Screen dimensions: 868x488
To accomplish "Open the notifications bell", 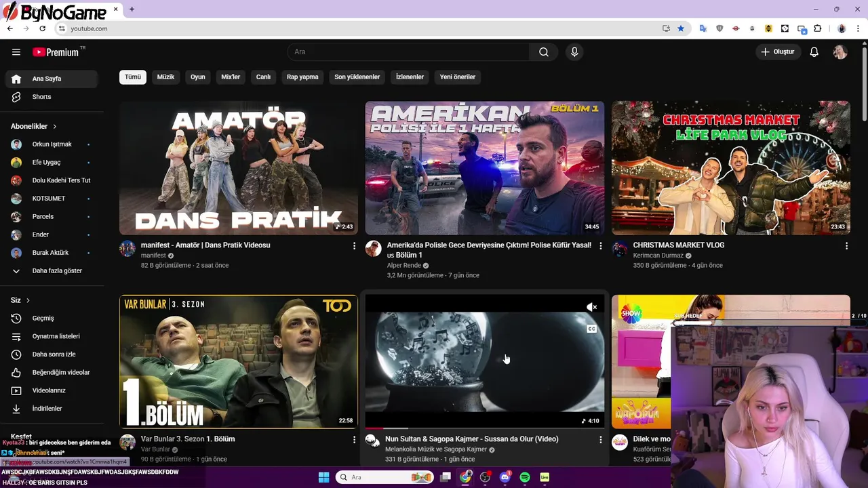I will coord(814,52).
